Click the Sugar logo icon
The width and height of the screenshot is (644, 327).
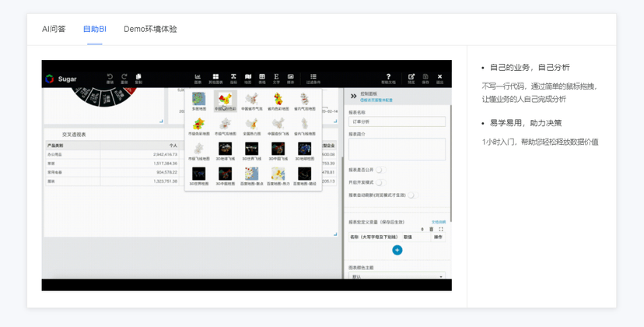pyautogui.click(x=50, y=79)
